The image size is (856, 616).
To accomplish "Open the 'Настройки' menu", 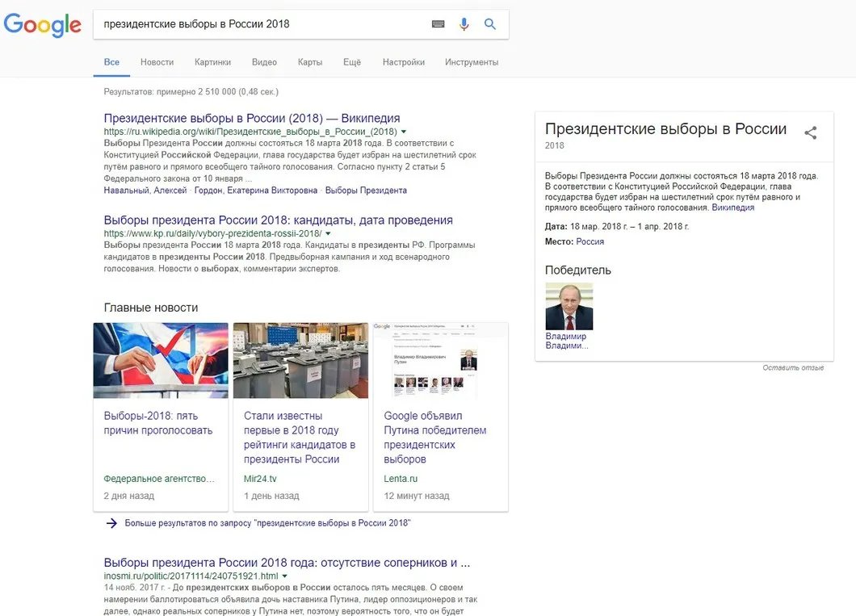I will (x=403, y=62).
